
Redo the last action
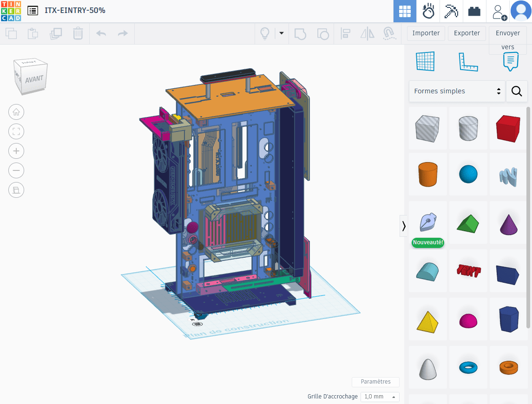click(123, 33)
